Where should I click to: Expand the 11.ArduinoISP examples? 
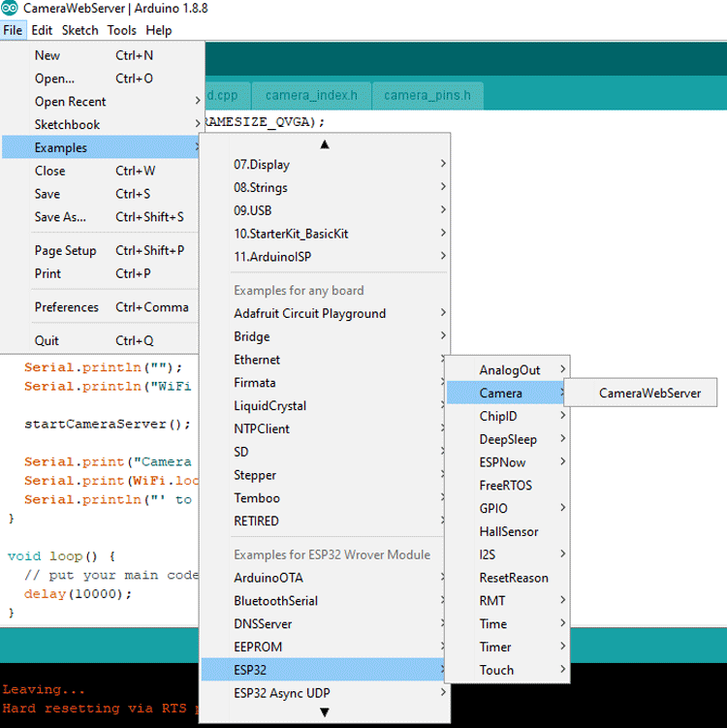click(325, 257)
